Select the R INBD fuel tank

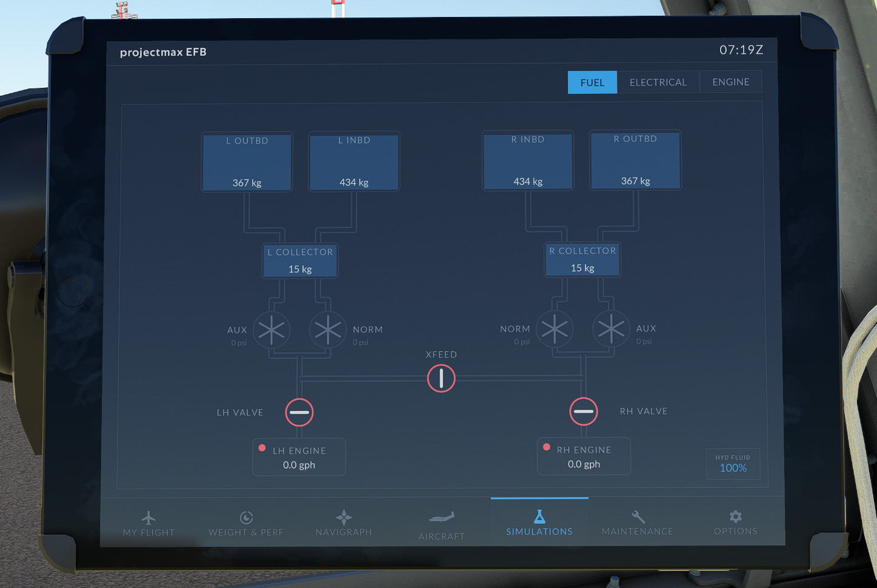point(528,161)
